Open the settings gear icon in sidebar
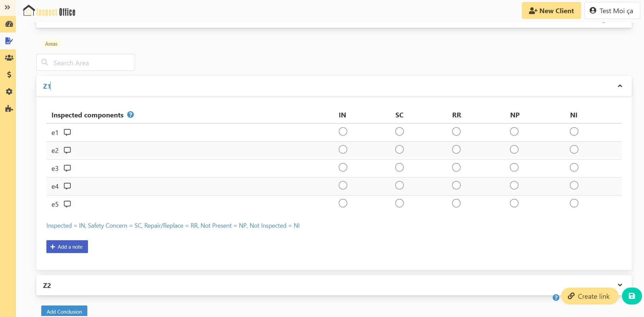 (9, 92)
